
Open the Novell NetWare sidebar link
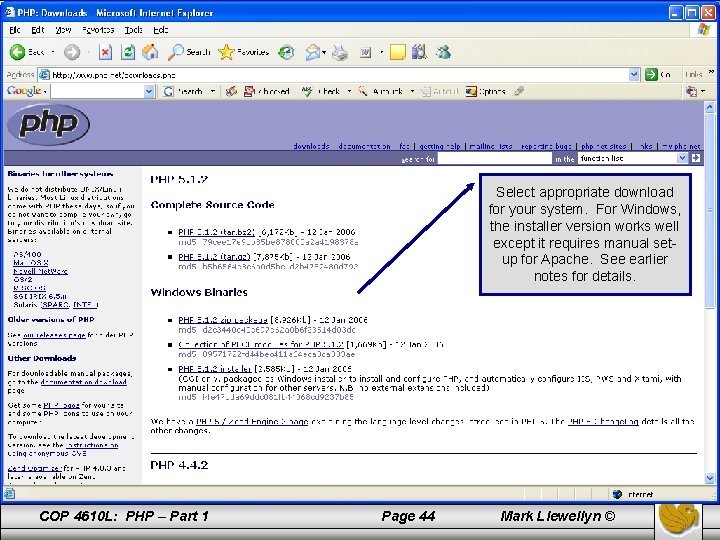tap(40, 271)
